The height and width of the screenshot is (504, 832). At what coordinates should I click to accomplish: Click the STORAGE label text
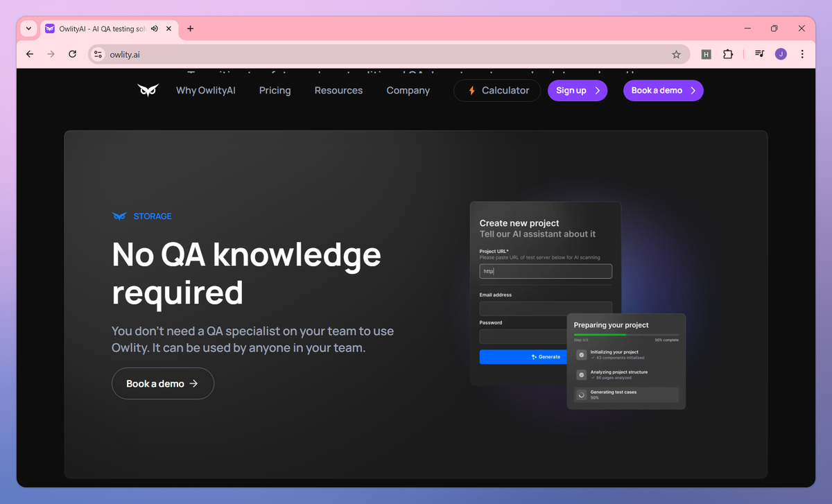(153, 216)
